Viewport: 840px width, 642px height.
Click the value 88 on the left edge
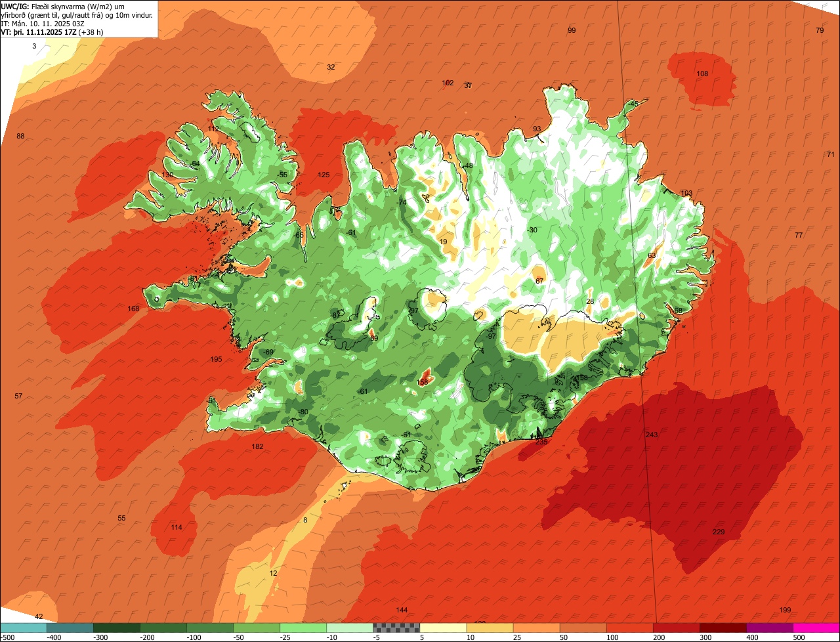coord(20,136)
